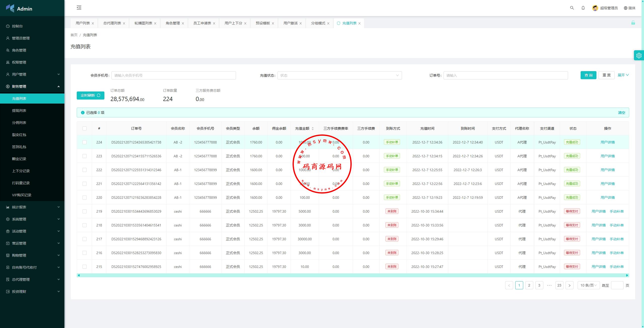Close the 用户列表 tab with its x

[93, 23]
